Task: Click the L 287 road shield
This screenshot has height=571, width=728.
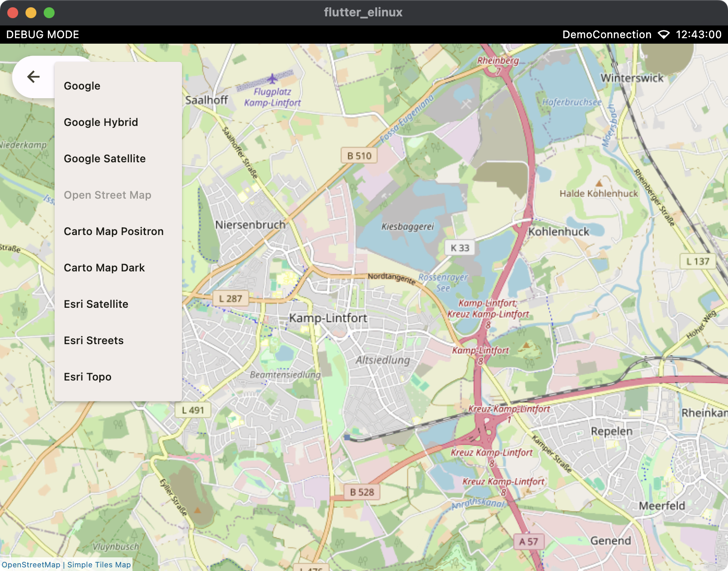Action: click(231, 299)
